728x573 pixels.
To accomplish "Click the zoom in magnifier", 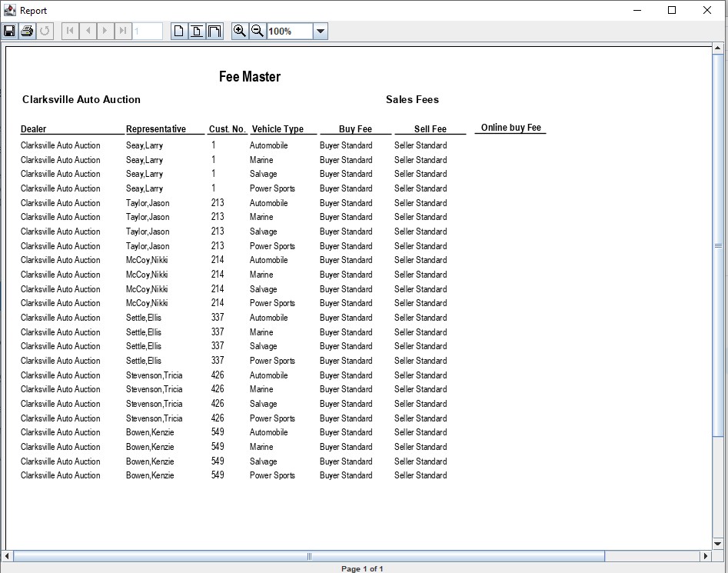I will tap(240, 31).
